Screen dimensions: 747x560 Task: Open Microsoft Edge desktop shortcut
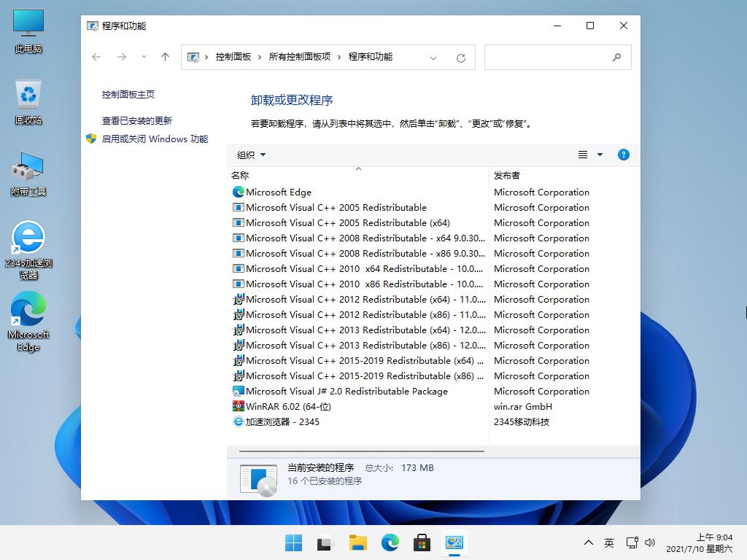[28, 322]
